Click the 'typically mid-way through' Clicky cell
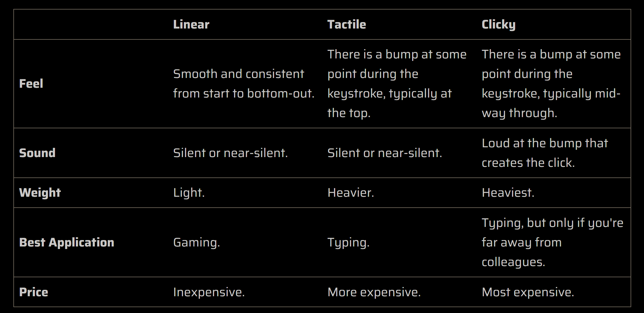The width and height of the screenshot is (644, 313). [551, 84]
